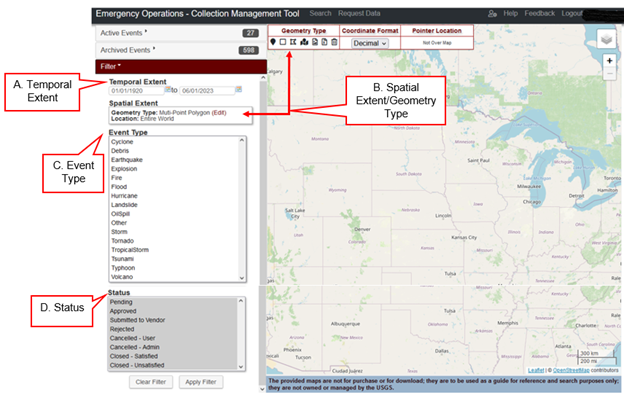Click the Apply Filter button

tap(201, 382)
